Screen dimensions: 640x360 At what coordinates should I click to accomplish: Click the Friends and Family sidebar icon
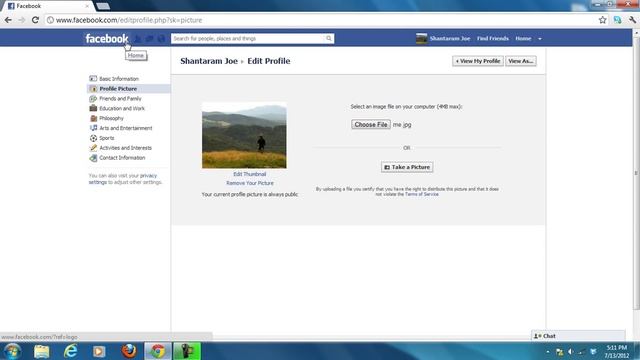[93, 98]
